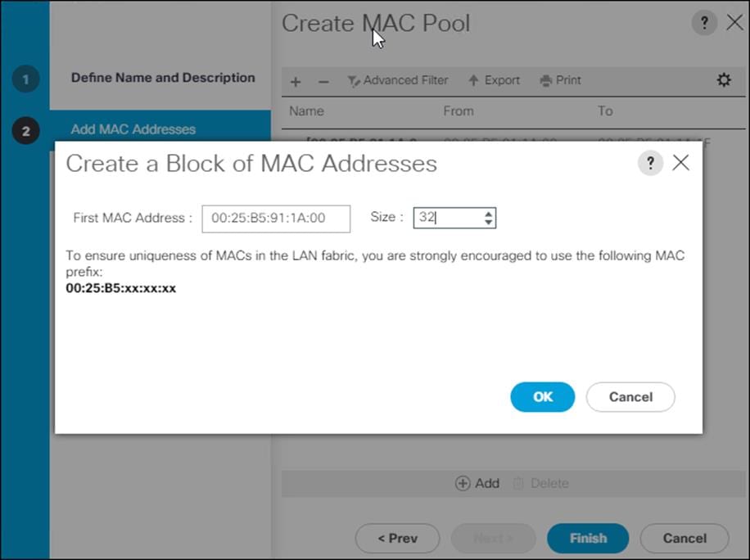Open help for Create a Block of MAC Addresses
This screenshot has height=560, width=750.
[x=650, y=163]
